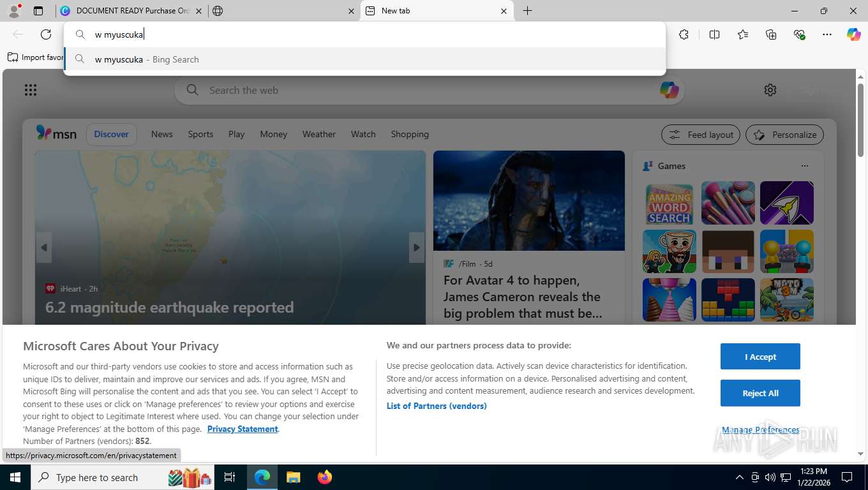Open notification center icon
Viewport: 868px width, 490px height.
[x=847, y=477]
